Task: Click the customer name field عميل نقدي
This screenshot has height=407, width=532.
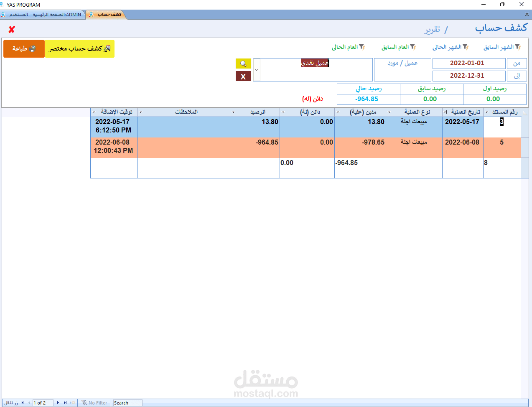Action: tap(316, 70)
